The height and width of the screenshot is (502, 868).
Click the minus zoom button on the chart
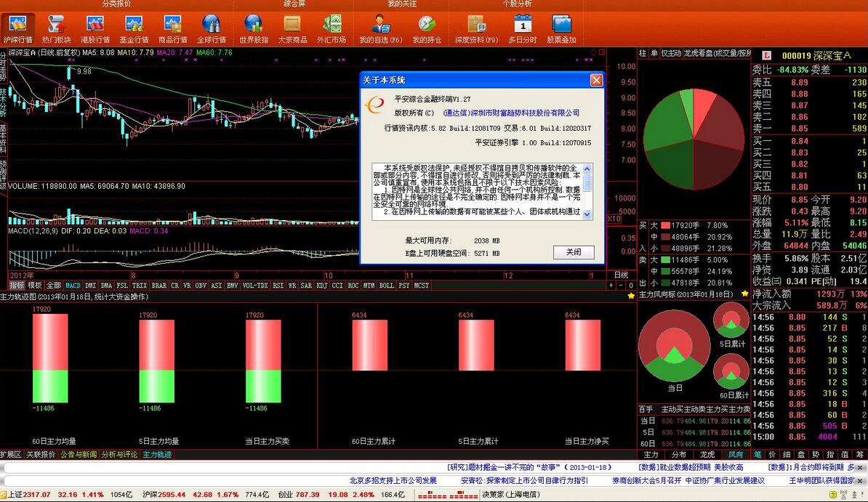tap(621, 286)
